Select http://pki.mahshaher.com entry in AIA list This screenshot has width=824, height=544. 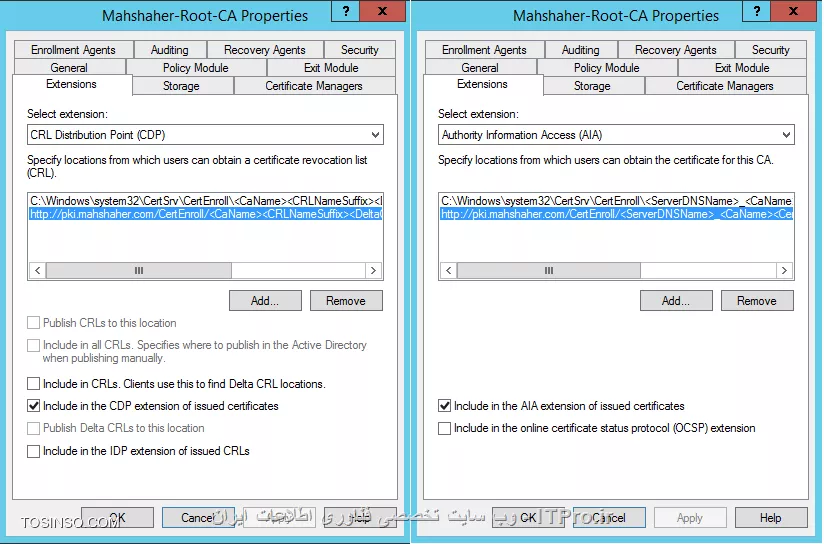(x=616, y=214)
